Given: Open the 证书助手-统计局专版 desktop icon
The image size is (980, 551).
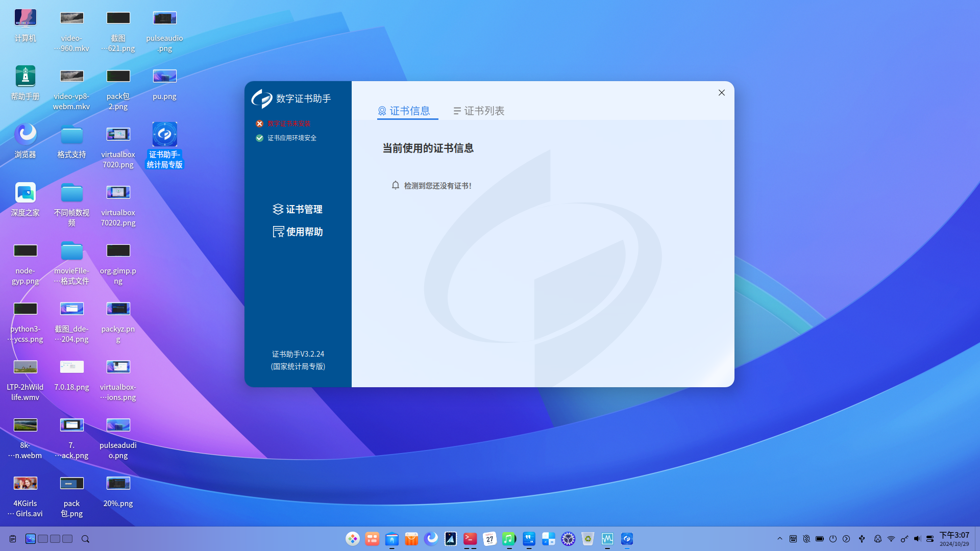Looking at the screenshot, I should click(x=164, y=145).
